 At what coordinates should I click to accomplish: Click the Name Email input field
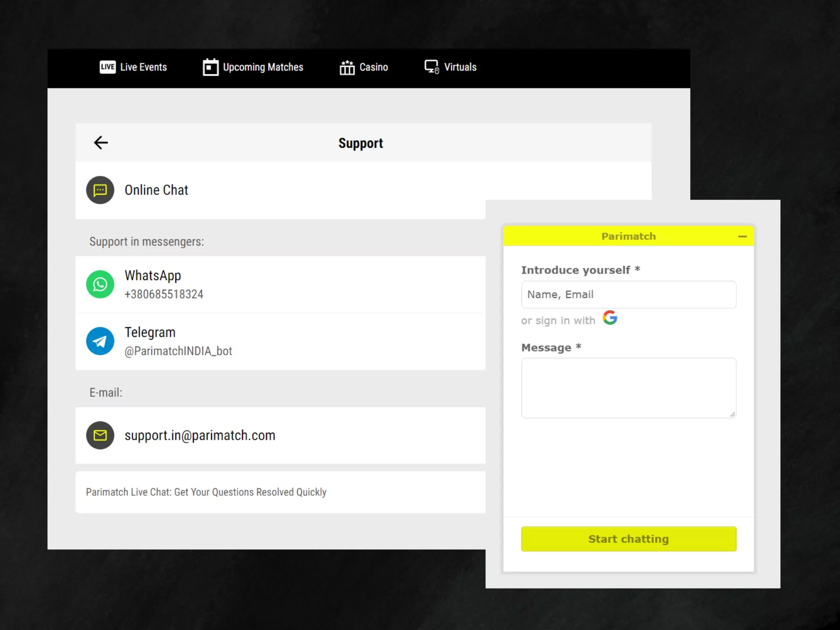(x=628, y=294)
